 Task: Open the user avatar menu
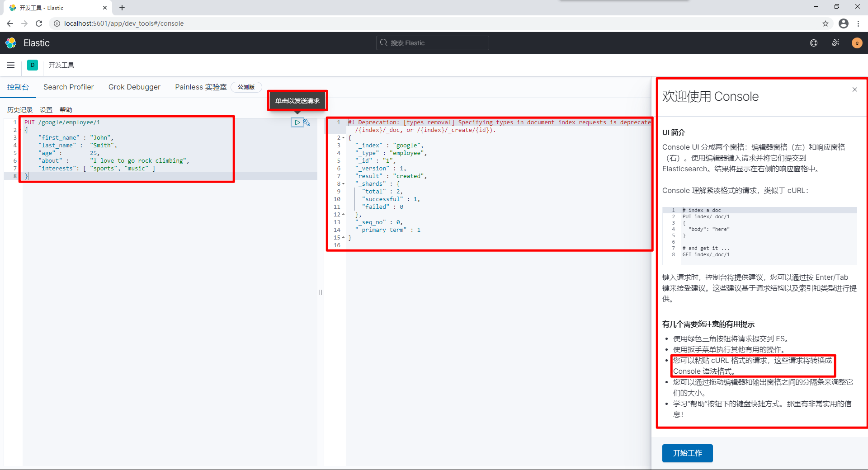tap(857, 43)
